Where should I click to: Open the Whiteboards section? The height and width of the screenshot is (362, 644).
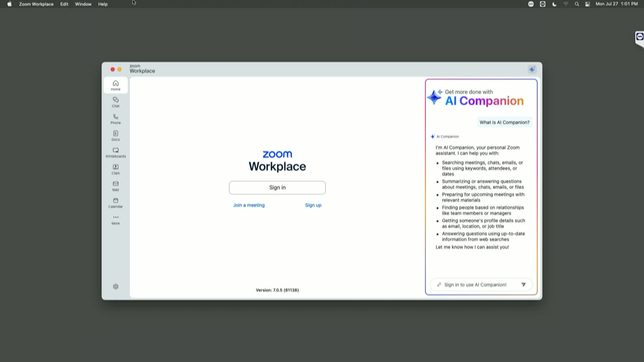coord(116,152)
